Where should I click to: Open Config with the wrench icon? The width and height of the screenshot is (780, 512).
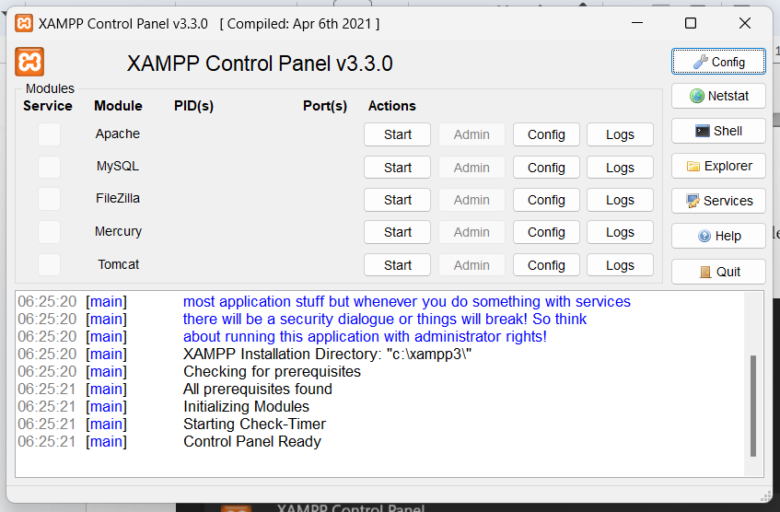click(718, 62)
